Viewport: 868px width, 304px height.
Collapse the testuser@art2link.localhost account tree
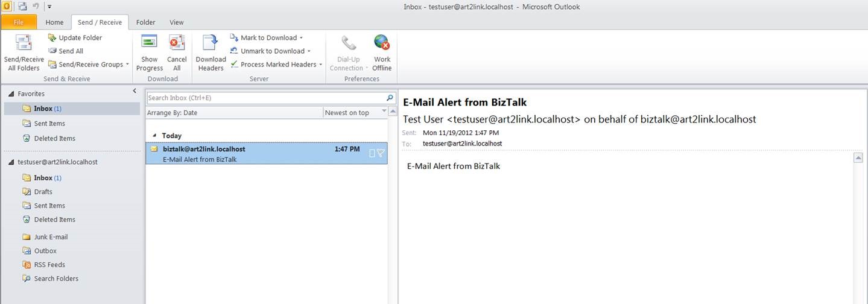(11, 162)
